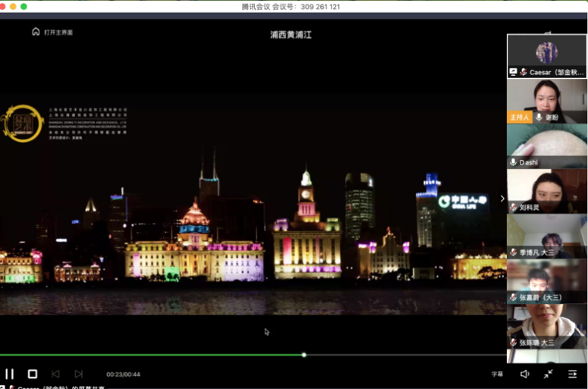Pause the video playback
Image resolution: width=588 pixels, height=389 pixels.
[10, 374]
